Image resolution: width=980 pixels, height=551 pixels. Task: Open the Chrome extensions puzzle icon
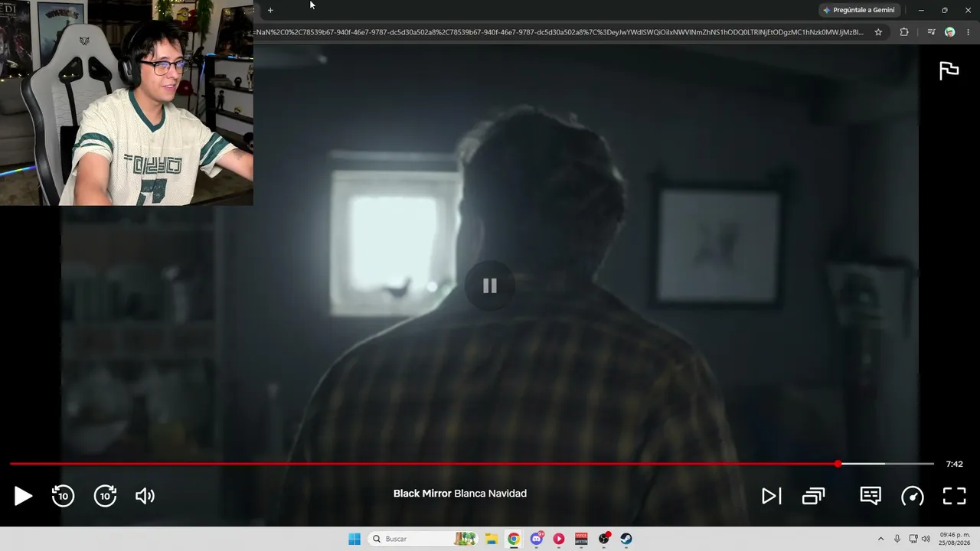(904, 32)
